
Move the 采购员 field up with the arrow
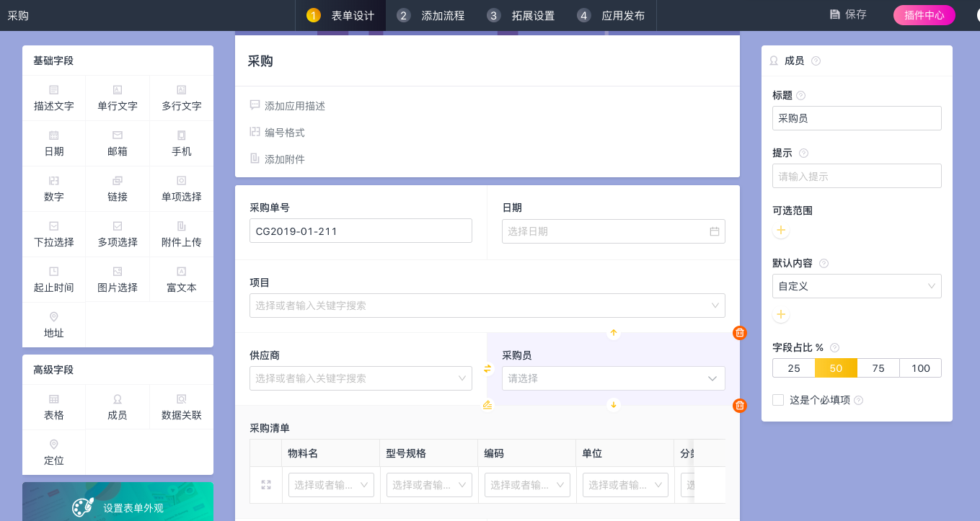(614, 333)
